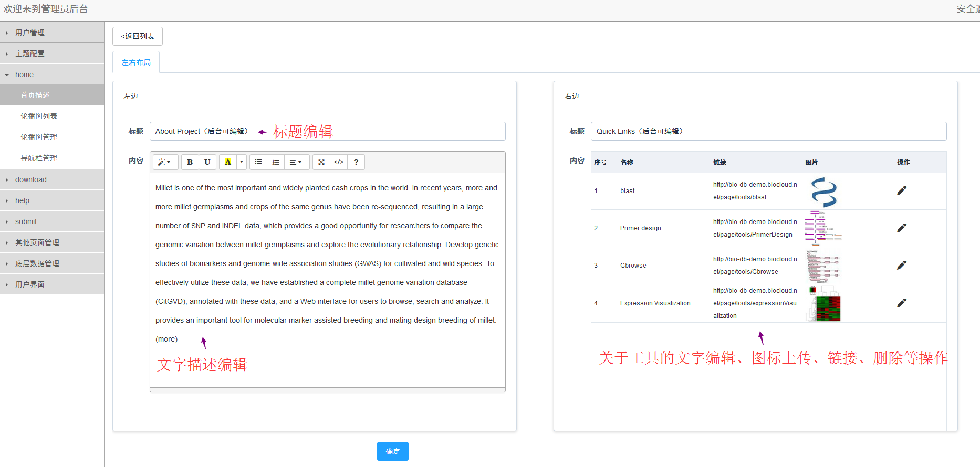Edit the blast quick link row

click(x=901, y=191)
